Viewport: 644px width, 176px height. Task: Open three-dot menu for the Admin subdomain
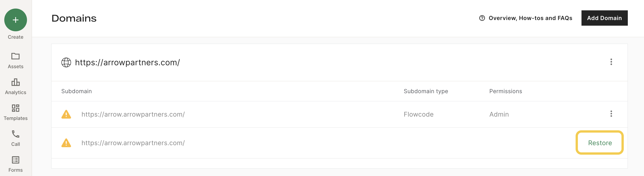tap(611, 114)
